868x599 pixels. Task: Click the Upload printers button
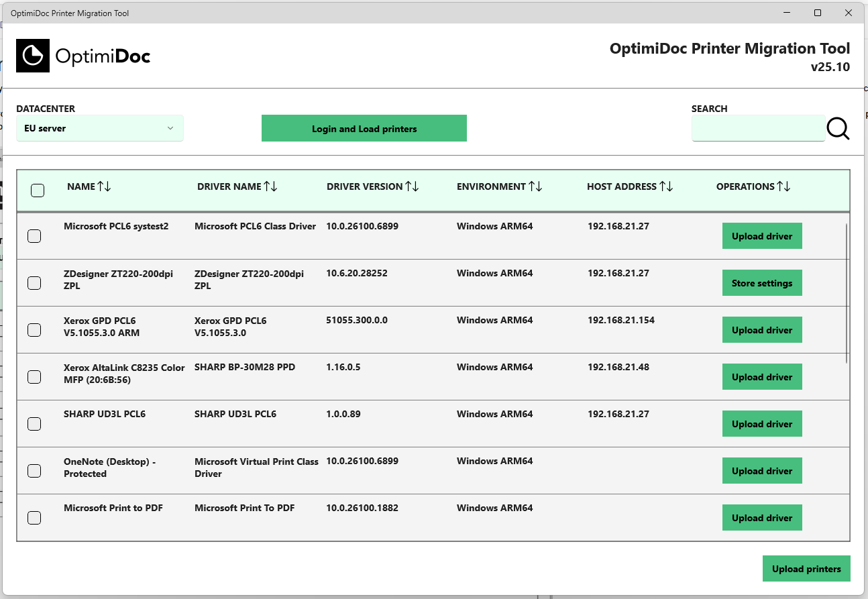click(806, 569)
